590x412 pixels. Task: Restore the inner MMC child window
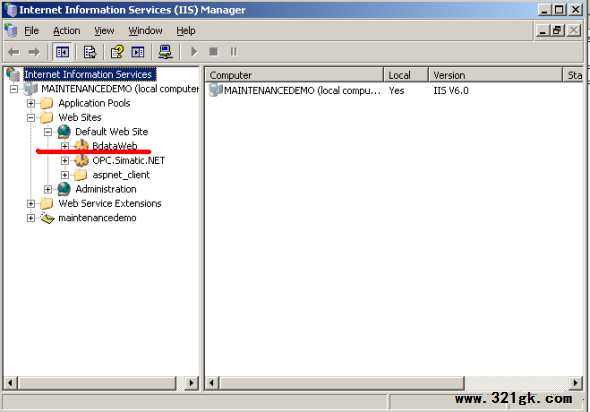tap(557, 30)
